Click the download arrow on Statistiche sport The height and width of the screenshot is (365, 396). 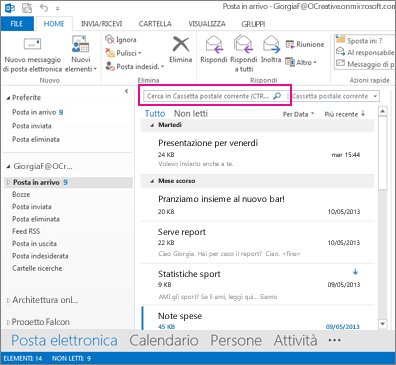pos(355,272)
